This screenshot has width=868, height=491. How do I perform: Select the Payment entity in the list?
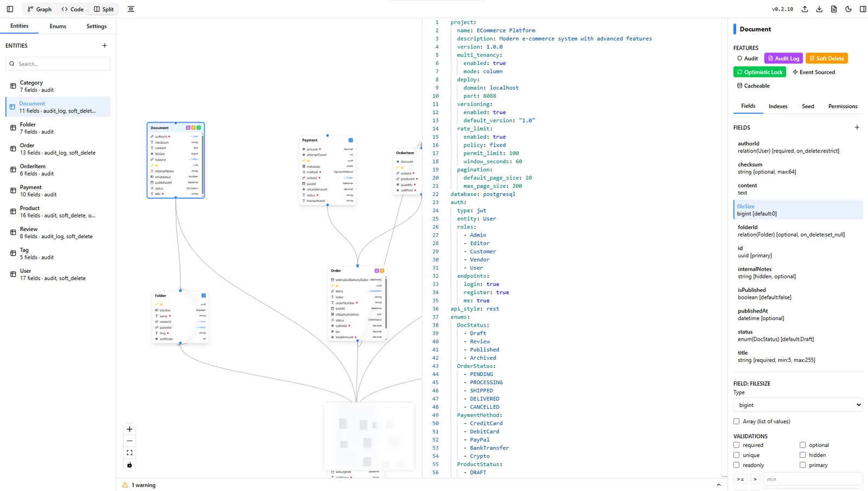[x=58, y=190]
